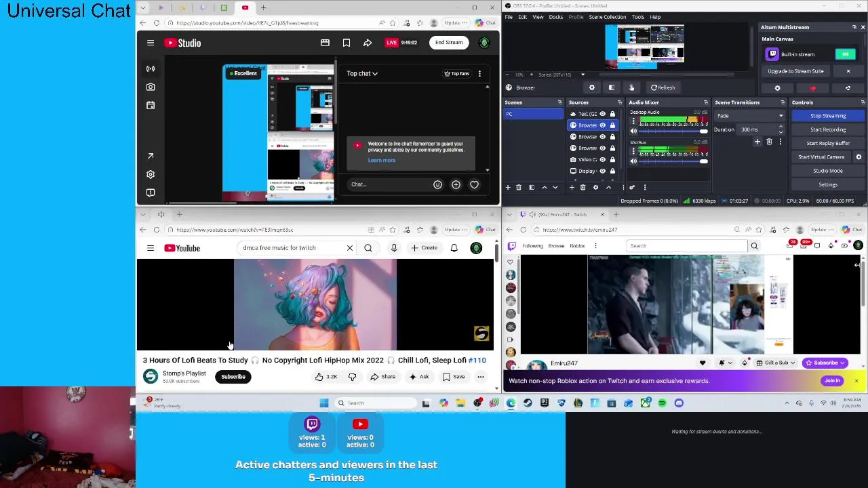This screenshot has width=868, height=488.
Task: Click the share arrow in Studio header
Action: point(367,43)
